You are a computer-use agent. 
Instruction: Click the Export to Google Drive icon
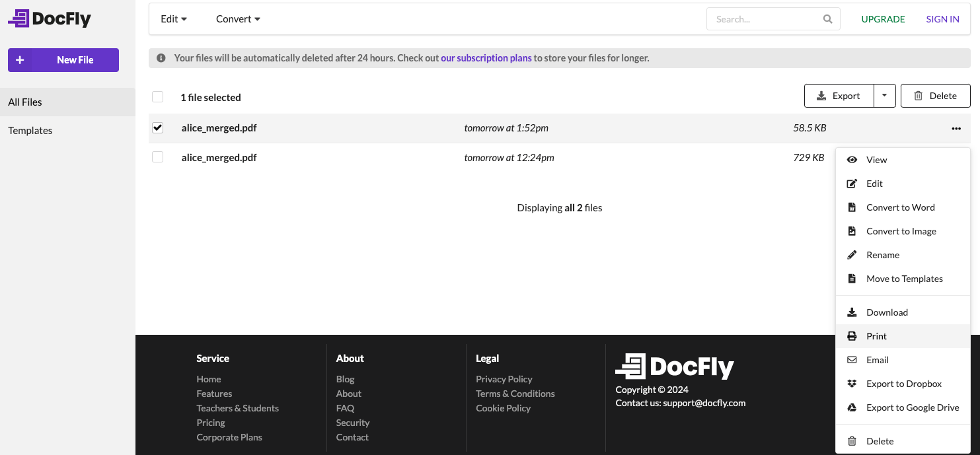click(x=852, y=407)
